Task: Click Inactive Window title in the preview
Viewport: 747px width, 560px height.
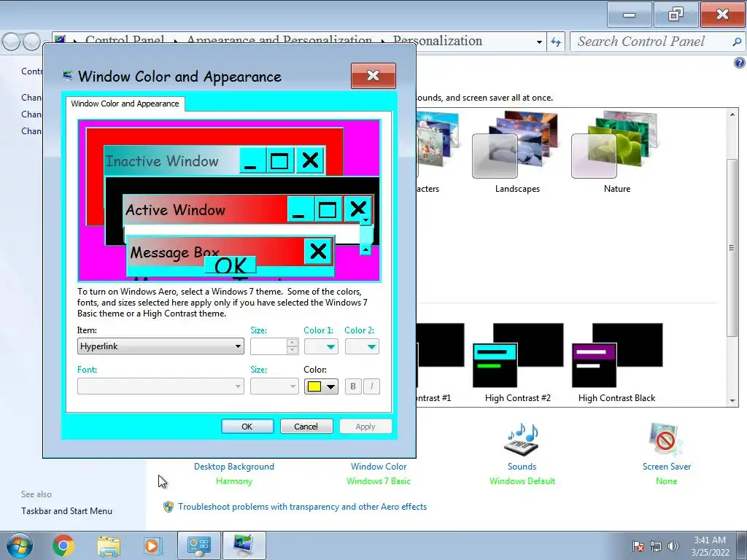Action: tap(162, 161)
